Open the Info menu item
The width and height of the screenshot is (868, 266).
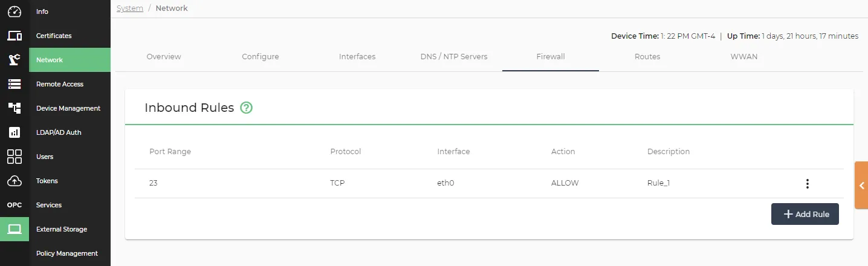click(x=70, y=11)
